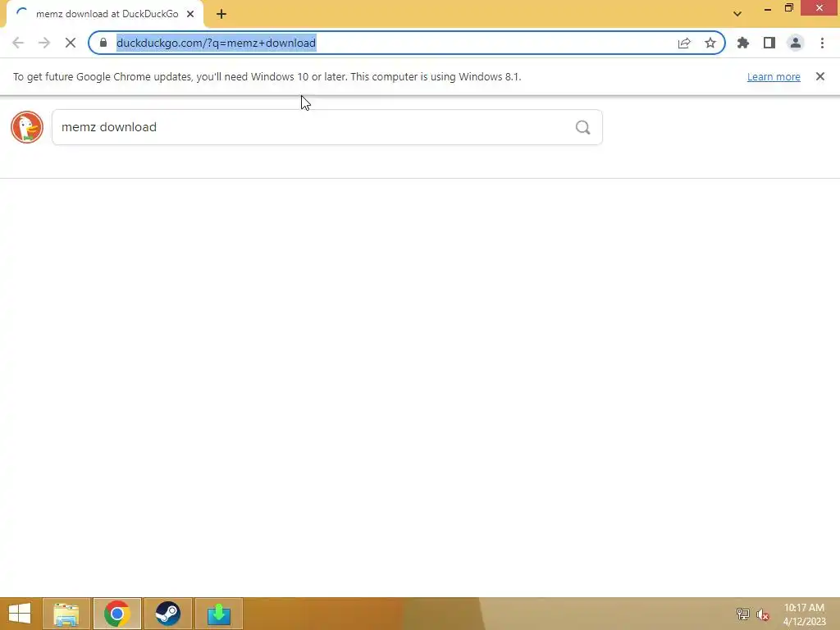Go forward to next page

(x=44, y=43)
